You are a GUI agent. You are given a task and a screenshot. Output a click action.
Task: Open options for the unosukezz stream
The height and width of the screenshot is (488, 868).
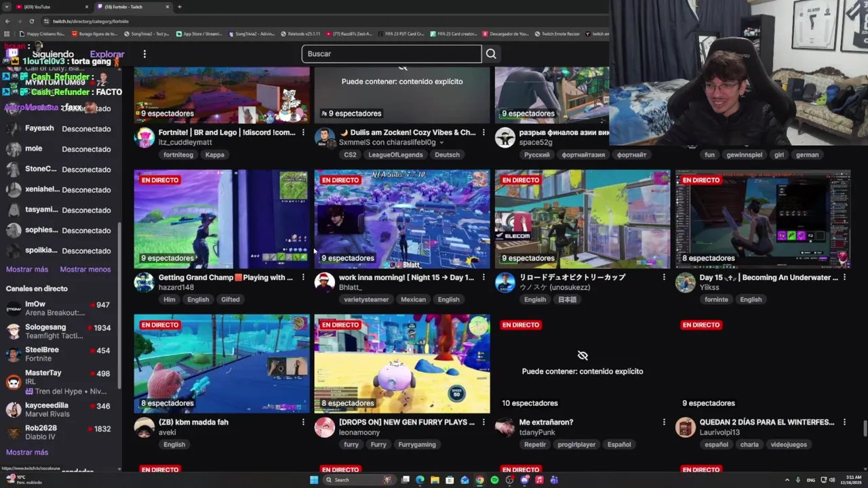pos(664,277)
